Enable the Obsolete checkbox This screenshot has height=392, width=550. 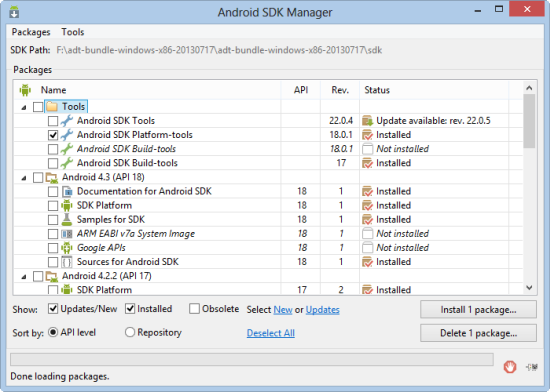click(x=194, y=309)
